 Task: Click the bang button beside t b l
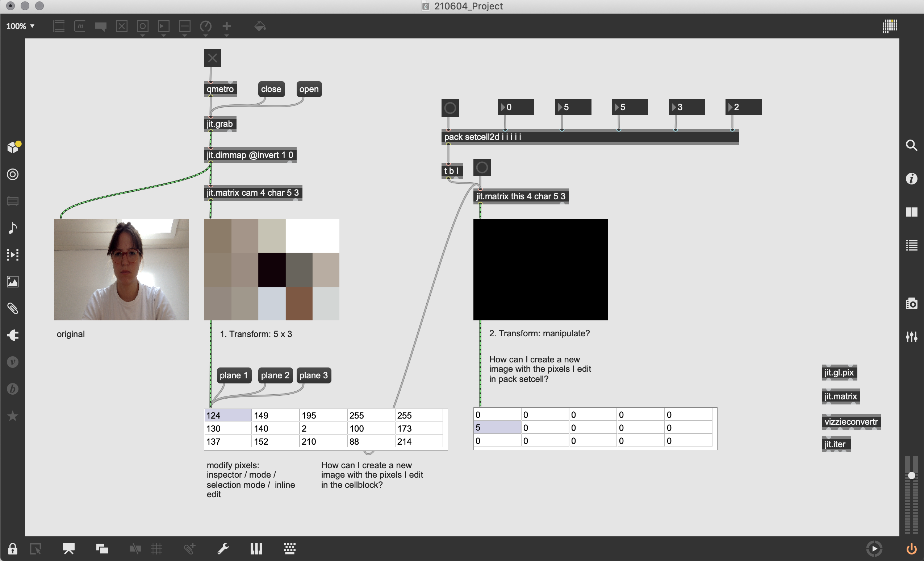pos(482,167)
